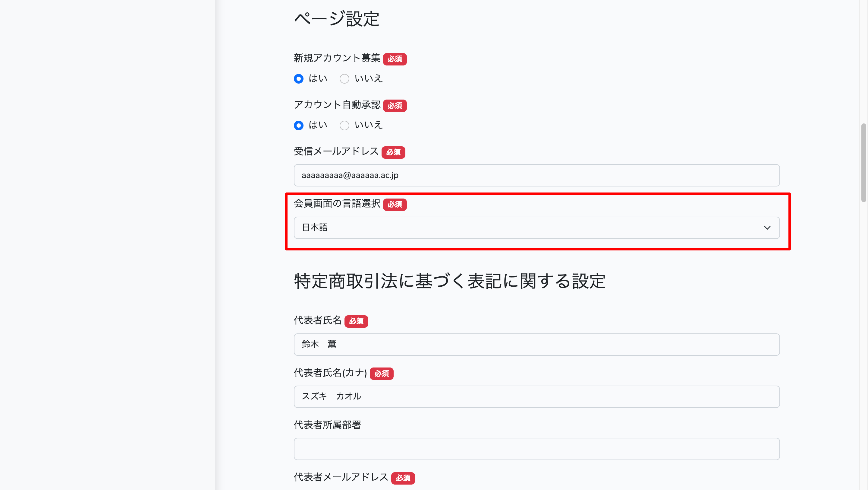868x490 pixels.
Task: Click the アカウント自動承認 label text
Action: point(337,105)
